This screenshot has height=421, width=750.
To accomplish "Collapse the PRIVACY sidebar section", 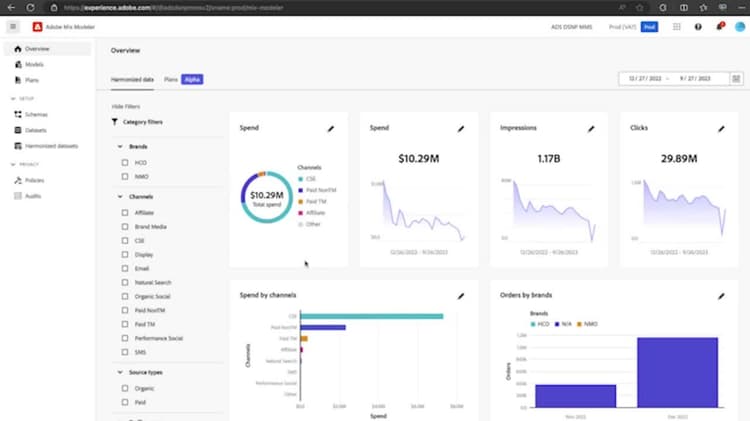I will 13,164.
